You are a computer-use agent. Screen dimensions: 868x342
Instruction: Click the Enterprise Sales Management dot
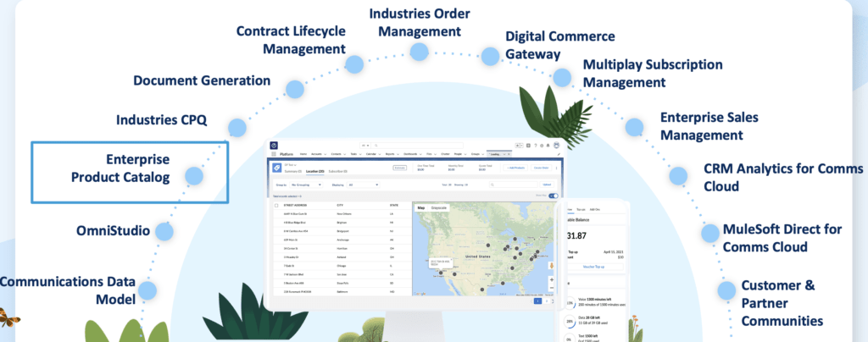pos(634,127)
